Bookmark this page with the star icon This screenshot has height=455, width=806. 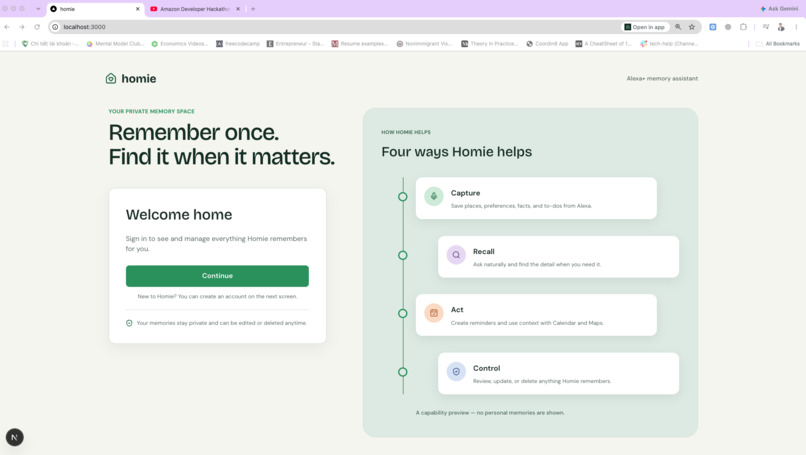pos(692,27)
